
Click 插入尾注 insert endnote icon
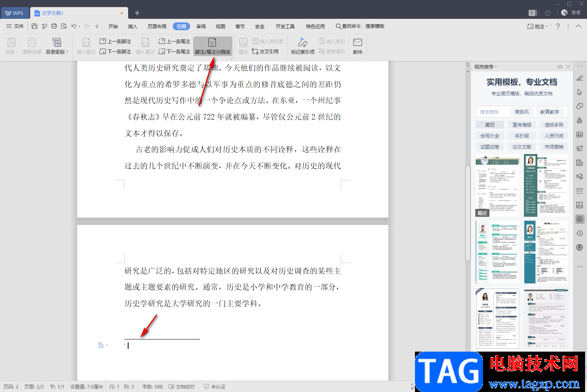[x=145, y=46]
